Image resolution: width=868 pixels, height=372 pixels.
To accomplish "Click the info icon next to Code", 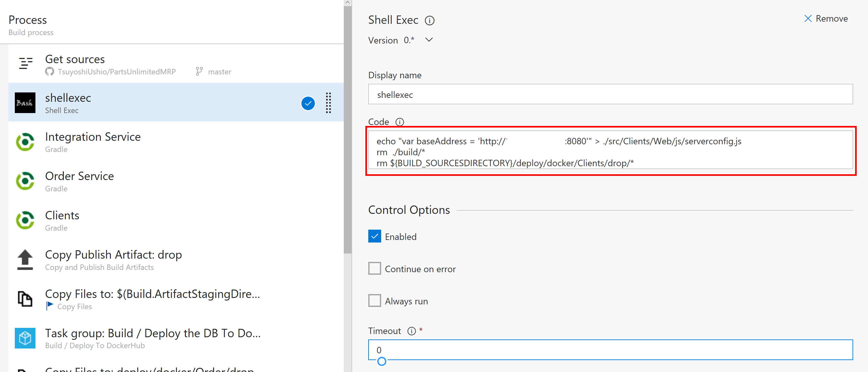I will pyautogui.click(x=400, y=122).
